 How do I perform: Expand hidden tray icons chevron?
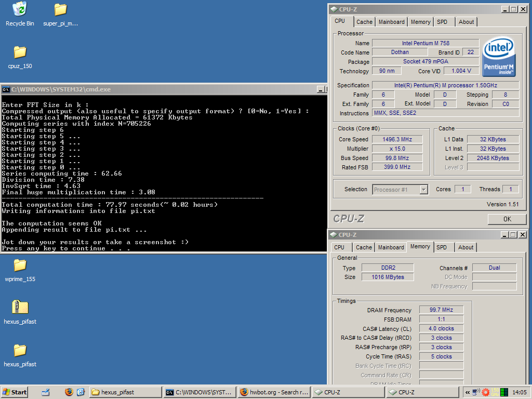[468, 393]
